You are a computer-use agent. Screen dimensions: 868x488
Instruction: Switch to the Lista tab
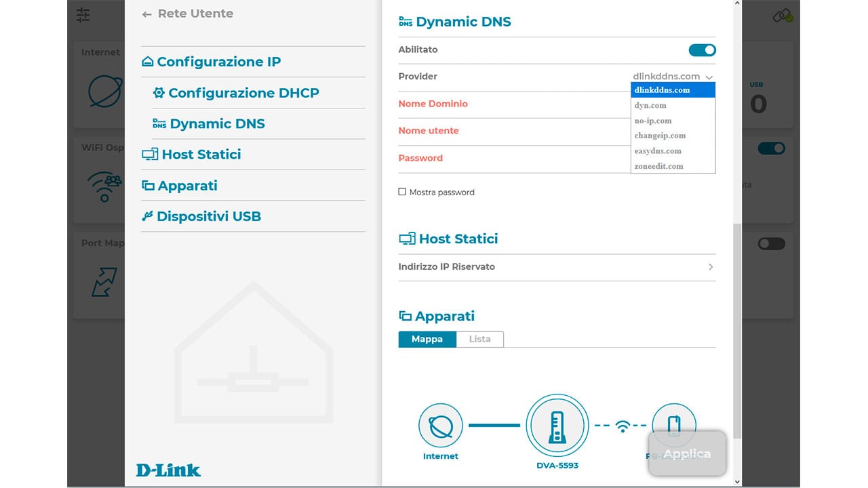coord(479,339)
